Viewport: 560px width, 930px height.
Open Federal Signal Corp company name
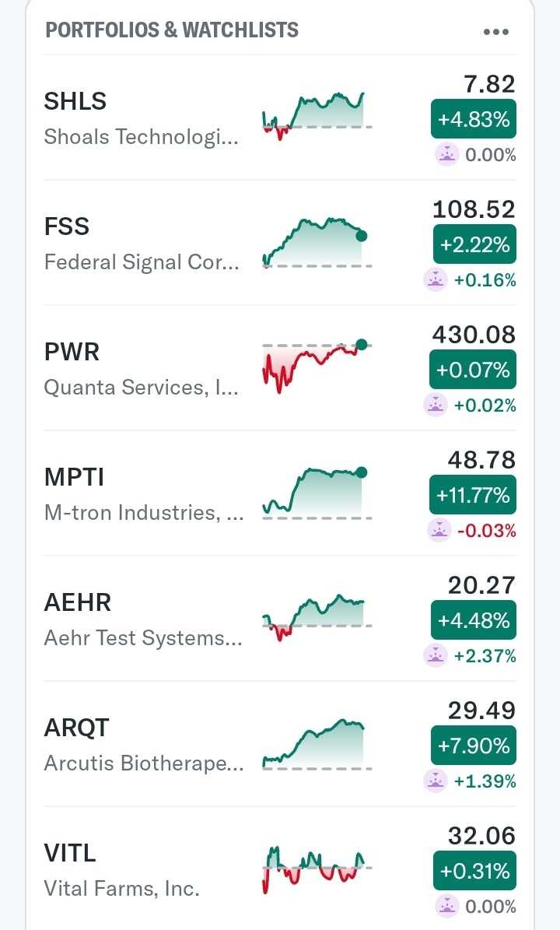[x=142, y=262]
